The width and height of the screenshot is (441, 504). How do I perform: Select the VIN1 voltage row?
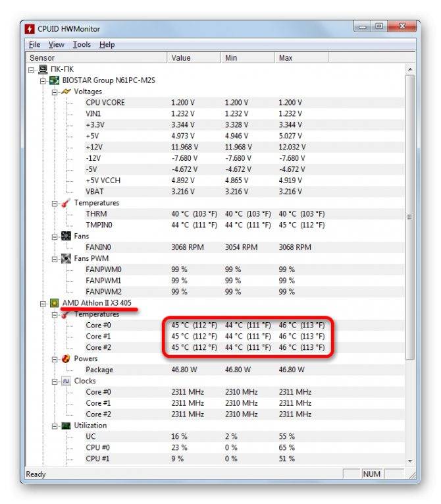coord(215,114)
